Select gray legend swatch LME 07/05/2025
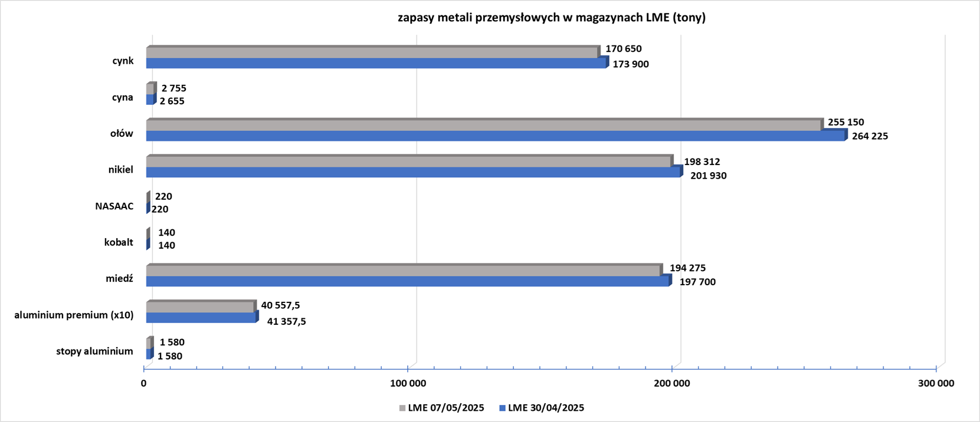The width and height of the screenshot is (980, 422). tap(402, 408)
